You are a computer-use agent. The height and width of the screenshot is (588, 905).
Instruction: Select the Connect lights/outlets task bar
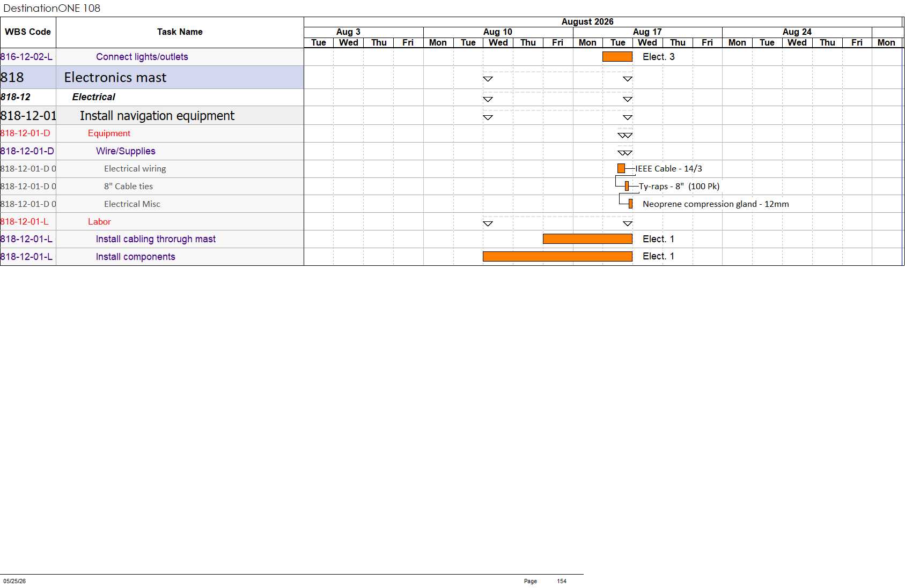617,57
